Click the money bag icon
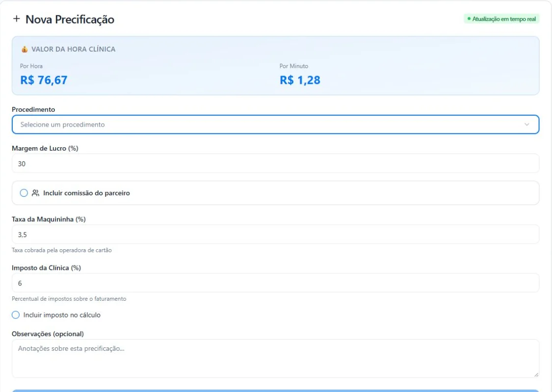This screenshot has width=552, height=392. pos(25,49)
